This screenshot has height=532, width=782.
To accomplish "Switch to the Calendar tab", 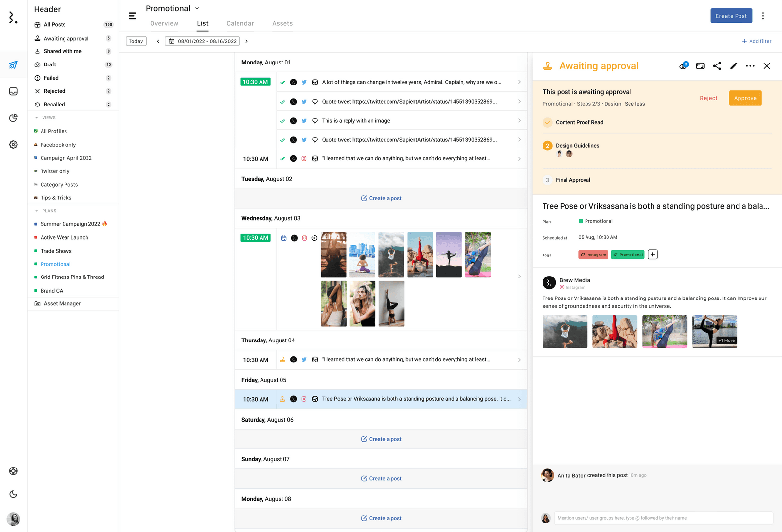I will tap(240, 23).
